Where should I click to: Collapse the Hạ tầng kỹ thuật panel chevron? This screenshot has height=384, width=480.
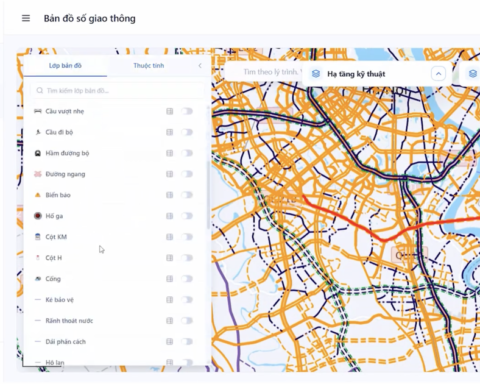click(439, 74)
